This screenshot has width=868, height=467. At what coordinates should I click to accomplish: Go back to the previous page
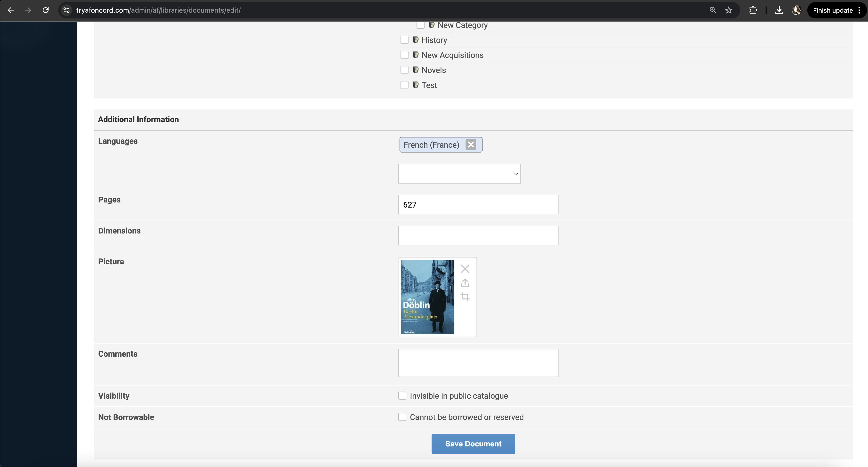tap(11, 10)
